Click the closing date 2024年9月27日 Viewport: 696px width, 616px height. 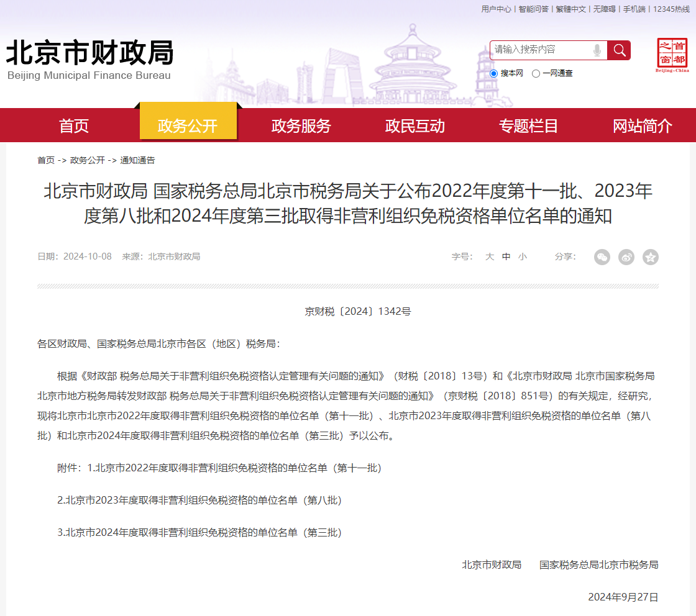(623, 597)
